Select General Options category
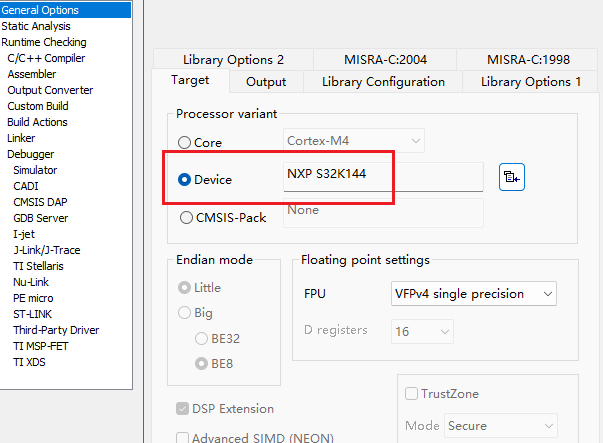 (x=65, y=10)
